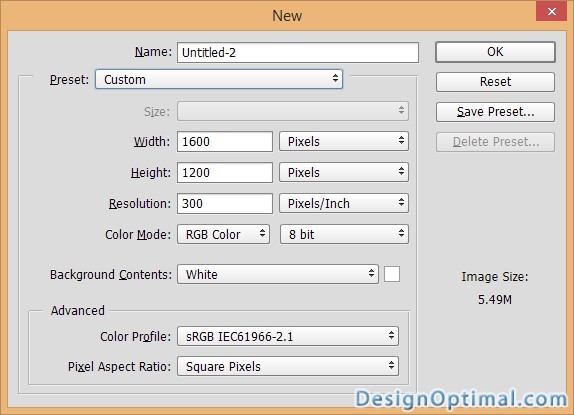The image size is (574, 415).
Task: Open the Width units dropdown
Action: [344, 142]
